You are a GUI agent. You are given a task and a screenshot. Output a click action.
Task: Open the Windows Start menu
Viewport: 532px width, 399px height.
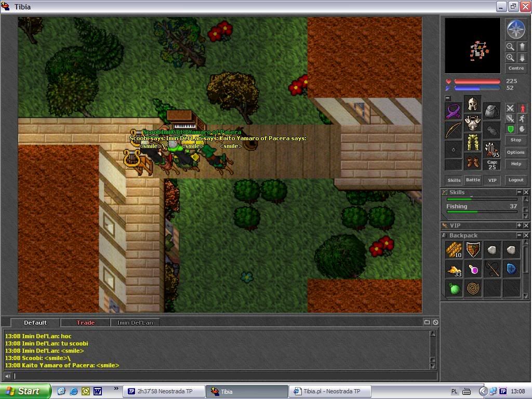tap(25, 391)
